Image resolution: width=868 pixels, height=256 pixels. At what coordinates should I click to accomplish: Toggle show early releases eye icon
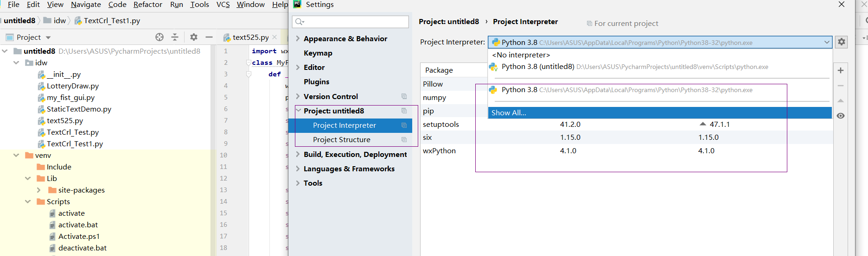coord(841,116)
